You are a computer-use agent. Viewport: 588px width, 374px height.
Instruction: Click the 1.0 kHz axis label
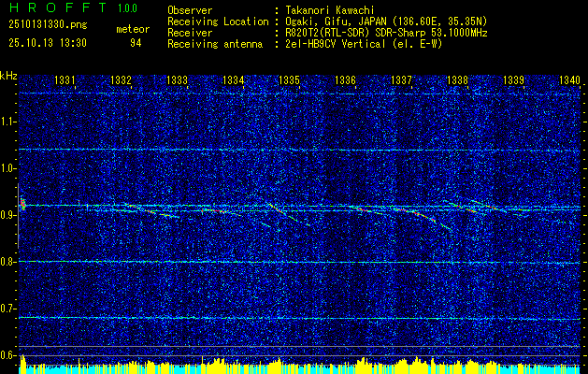(7, 168)
